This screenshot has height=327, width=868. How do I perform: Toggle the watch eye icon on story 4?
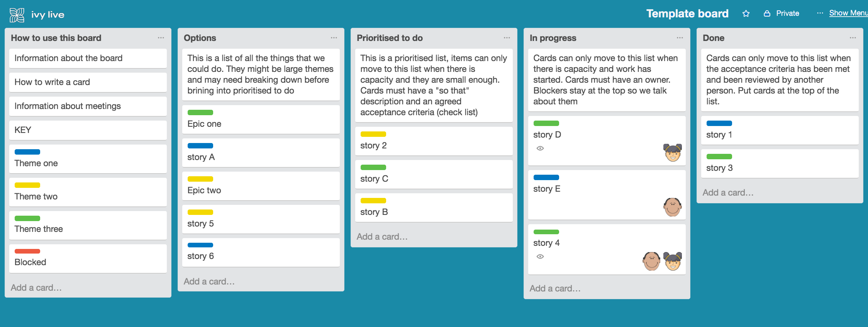click(x=540, y=257)
